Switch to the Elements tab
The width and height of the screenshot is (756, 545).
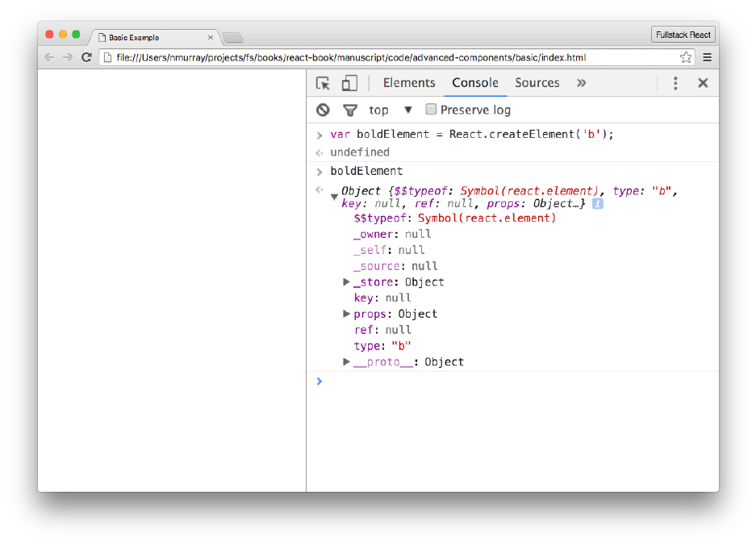(x=409, y=83)
